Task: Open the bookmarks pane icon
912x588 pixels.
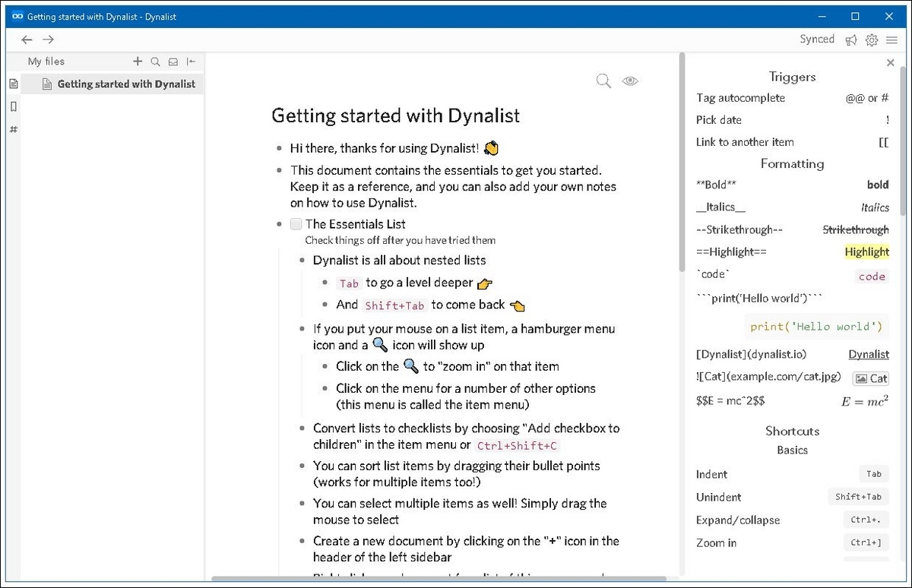Action: [x=13, y=106]
